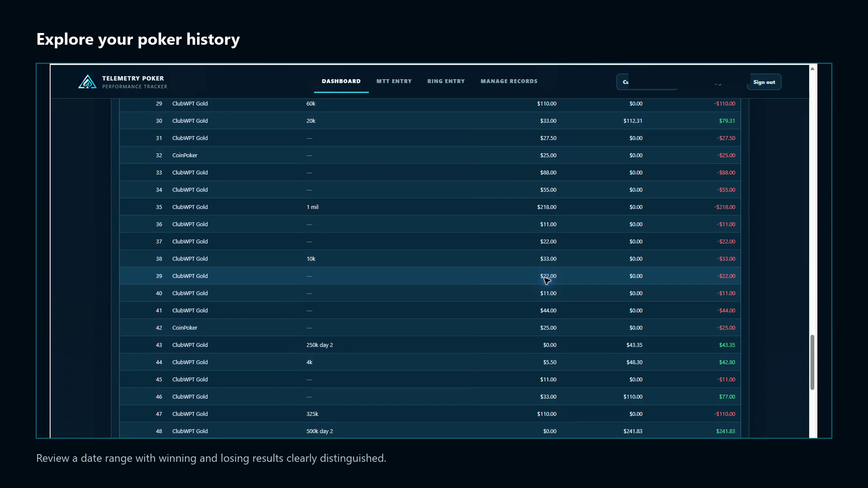Select the '325k' note in row 47
The width and height of the screenshot is (868, 488).
(x=312, y=414)
